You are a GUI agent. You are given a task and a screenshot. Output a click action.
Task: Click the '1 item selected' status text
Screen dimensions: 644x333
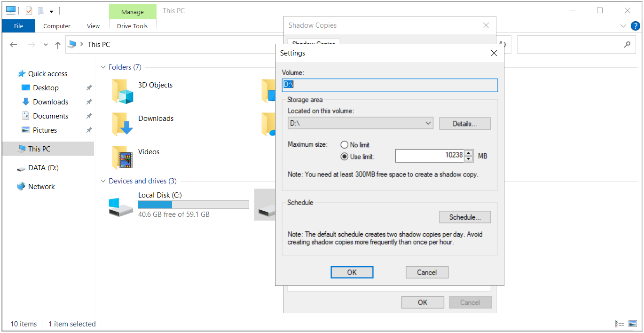click(x=72, y=324)
